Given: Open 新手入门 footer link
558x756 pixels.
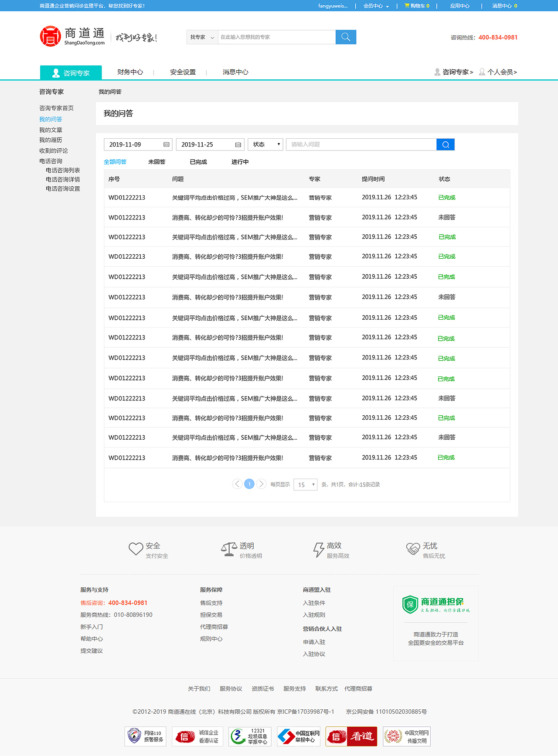Looking at the screenshot, I should click(x=92, y=627).
